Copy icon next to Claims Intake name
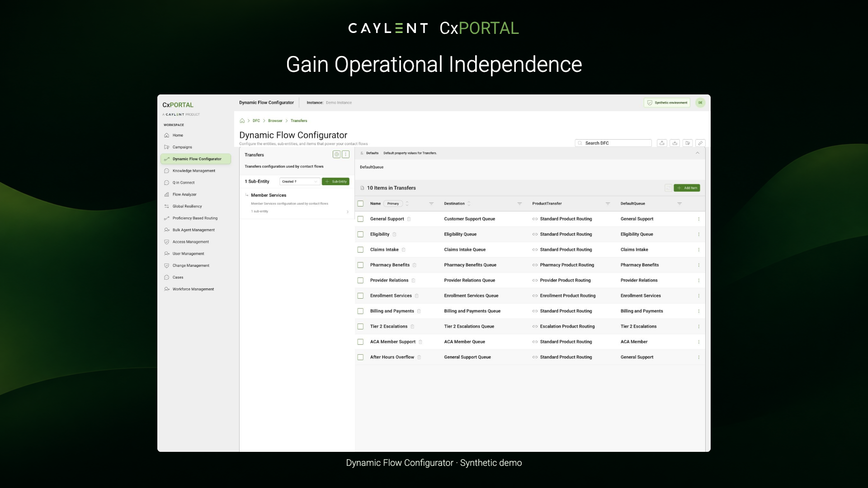868x488 pixels. click(x=404, y=250)
